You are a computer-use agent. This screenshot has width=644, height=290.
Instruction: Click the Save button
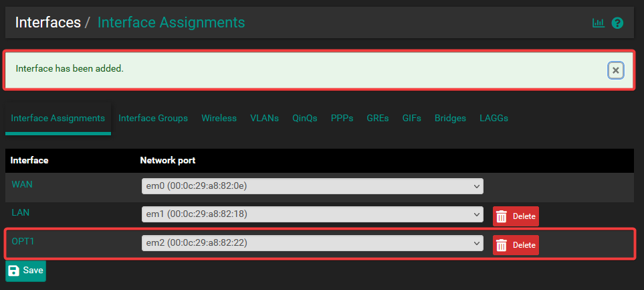[x=26, y=271]
